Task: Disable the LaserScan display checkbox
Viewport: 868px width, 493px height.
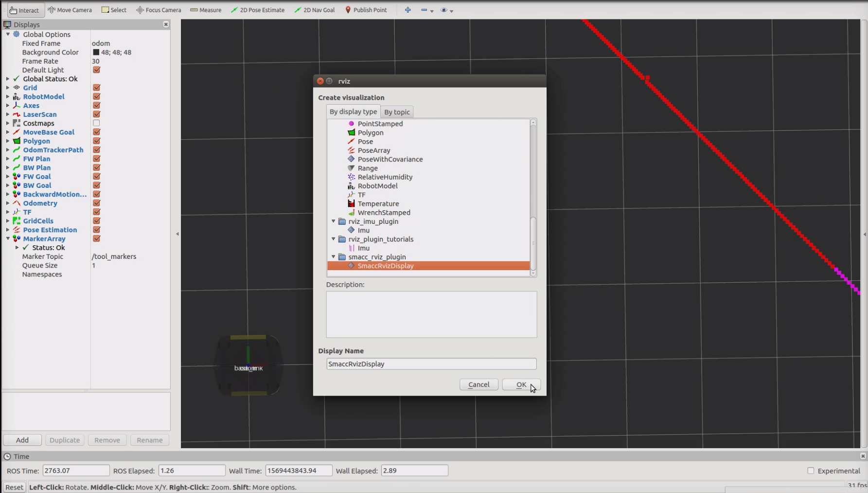Action: (x=96, y=114)
